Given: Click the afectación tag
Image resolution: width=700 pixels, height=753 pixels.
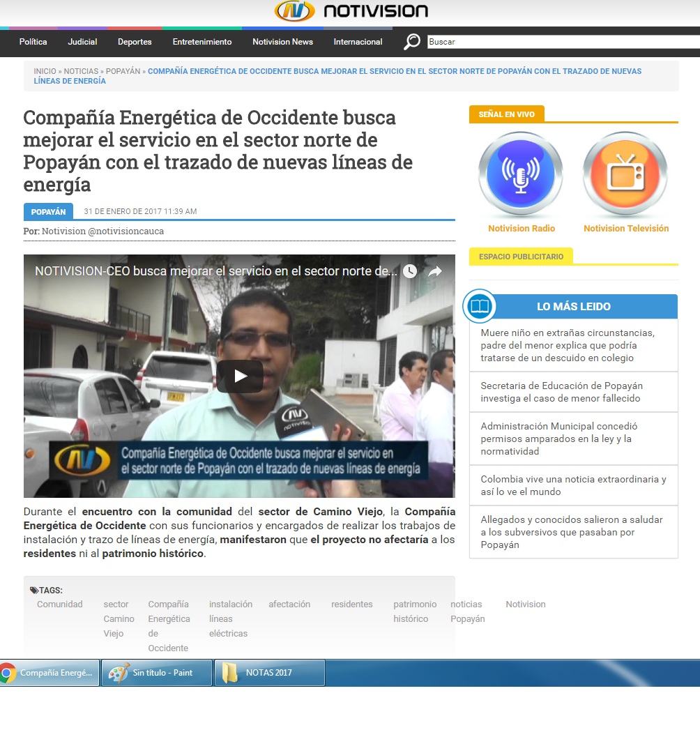Looking at the screenshot, I should [289, 604].
